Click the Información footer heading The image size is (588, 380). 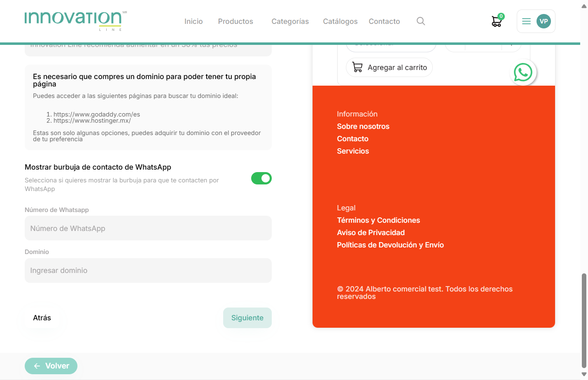[x=357, y=114]
